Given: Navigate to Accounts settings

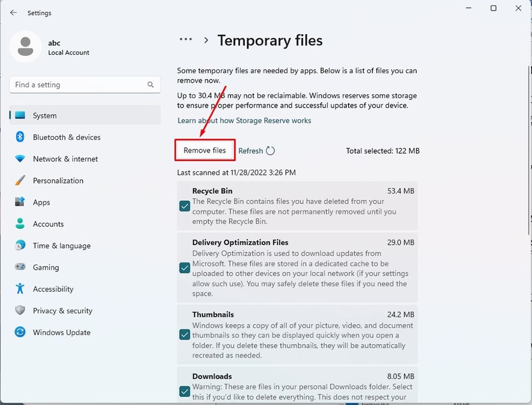Looking at the screenshot, I should click(x=85, y=224).
